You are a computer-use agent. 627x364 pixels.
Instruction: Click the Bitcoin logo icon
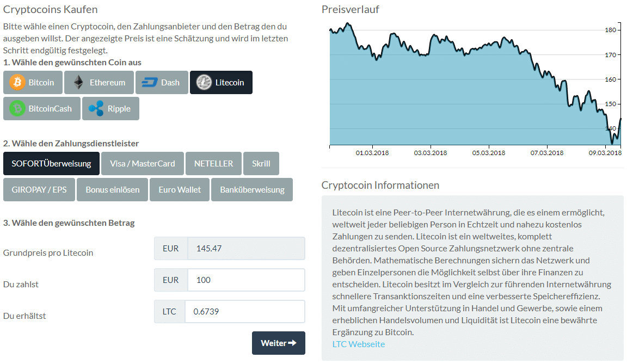17,82
